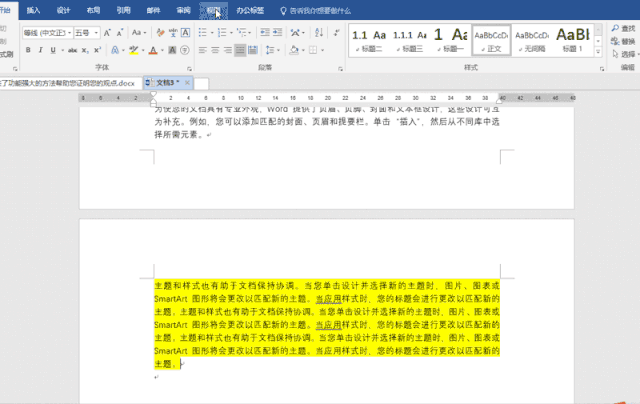Open the Asian layout tool

point(295,32)
